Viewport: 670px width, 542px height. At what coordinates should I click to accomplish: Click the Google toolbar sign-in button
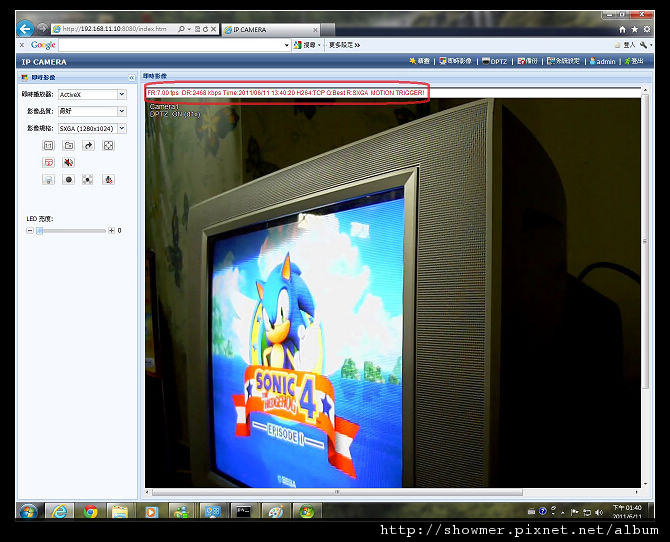point(625,45)
